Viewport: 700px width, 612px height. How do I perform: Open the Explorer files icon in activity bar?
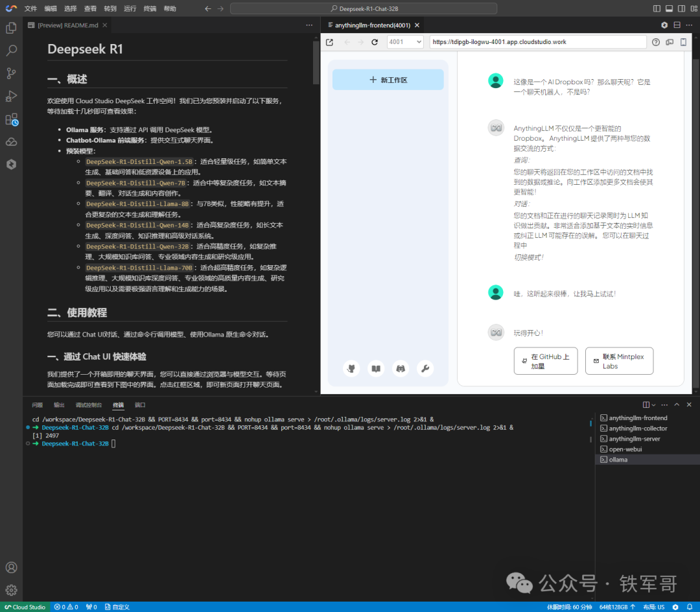tap(11, 28)
